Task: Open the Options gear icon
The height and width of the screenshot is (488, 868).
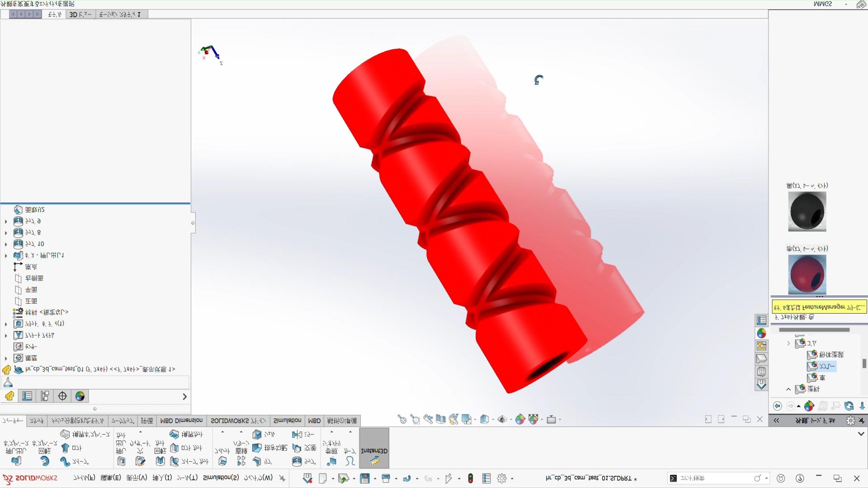Action: (x=502, y=478)
